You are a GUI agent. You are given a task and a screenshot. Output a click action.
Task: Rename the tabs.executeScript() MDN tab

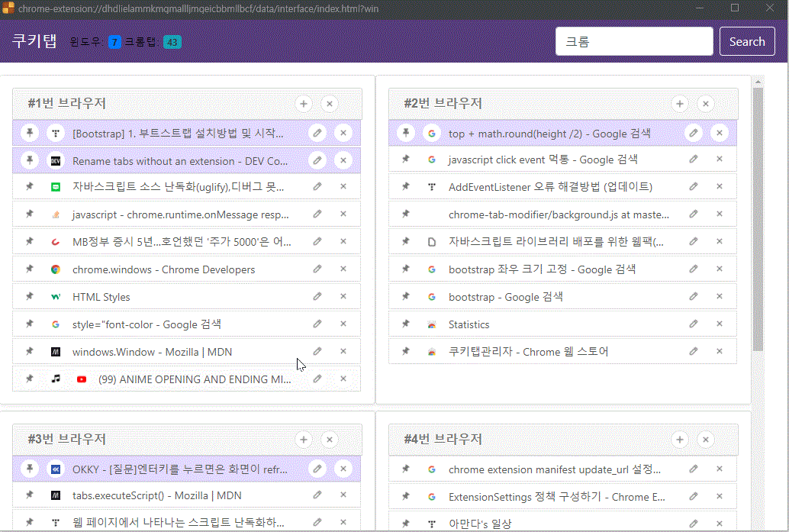click(317, 495)
